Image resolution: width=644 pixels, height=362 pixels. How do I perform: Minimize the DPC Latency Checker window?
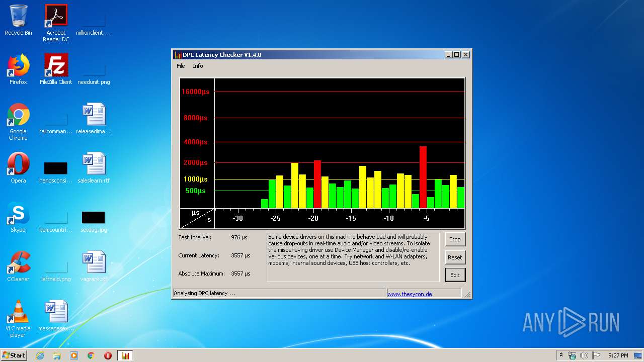pyautogui.click(x=448, y=55)
